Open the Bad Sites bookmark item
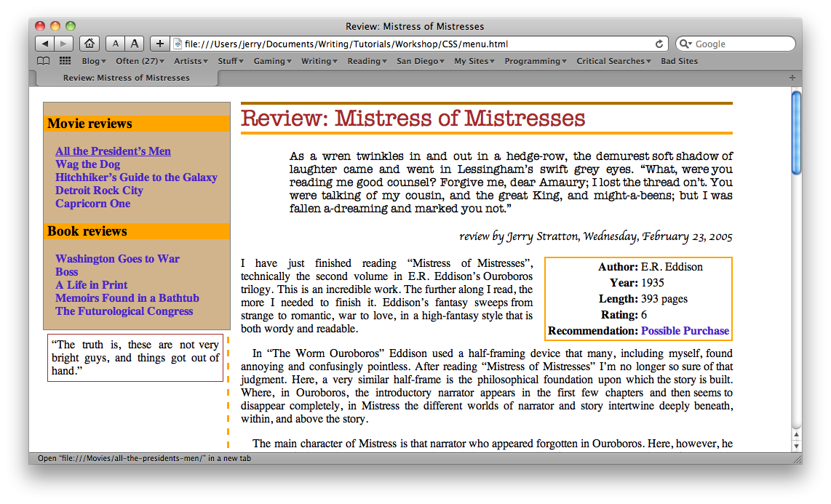Viewport: 831px width, 504px height. click(x=679, y=61)
